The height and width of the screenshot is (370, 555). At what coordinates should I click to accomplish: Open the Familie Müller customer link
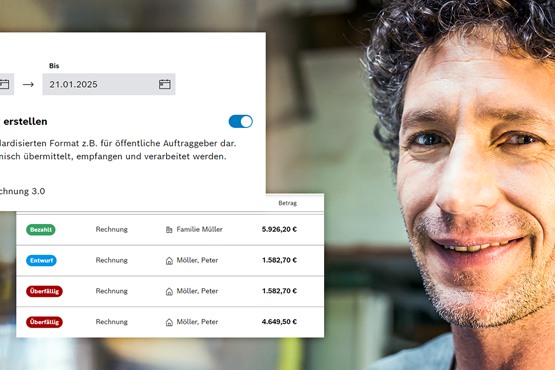pyautogui.click(x=200, y=229)
